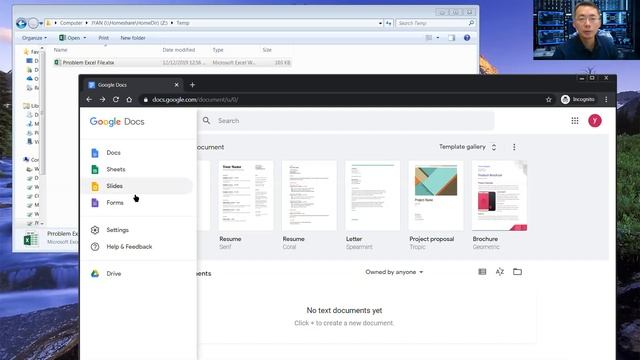640x360 pixels.
Task: Open the Chrome three-dot menu
Action: (606, 100)
